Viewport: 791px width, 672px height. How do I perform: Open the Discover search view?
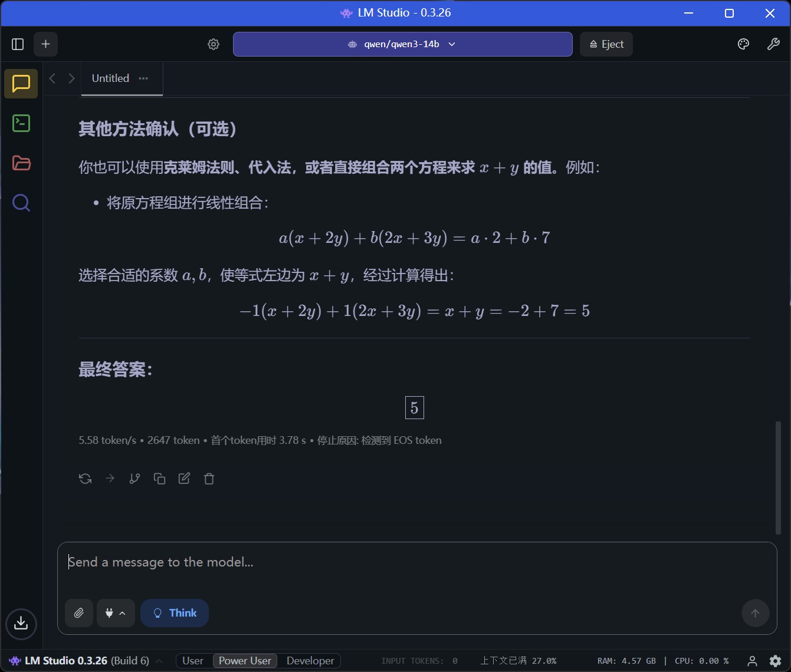point(21,203)
